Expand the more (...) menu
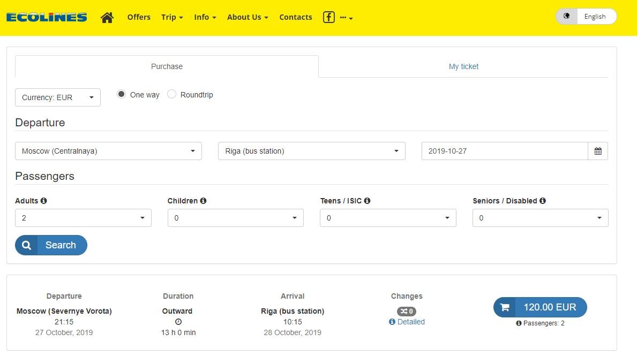Image resolution: width=637 pixels, height=364 pixels. (x=347, y=18)
